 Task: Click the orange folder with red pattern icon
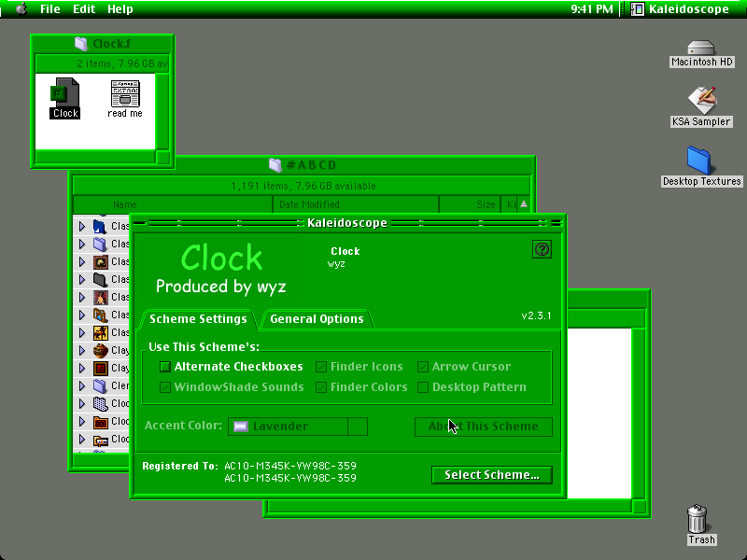pos(100,422)
